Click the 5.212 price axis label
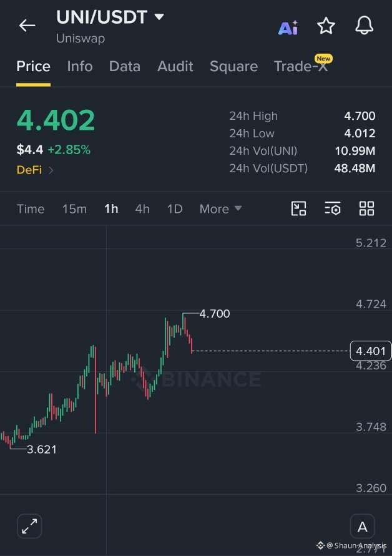 [x=371, y=243]
